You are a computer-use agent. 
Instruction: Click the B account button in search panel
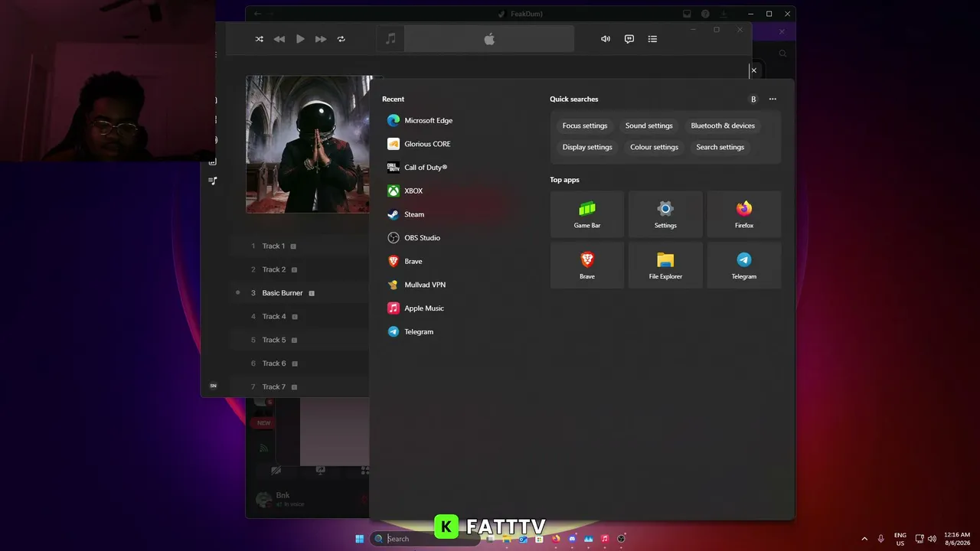(x=753, y=99)
